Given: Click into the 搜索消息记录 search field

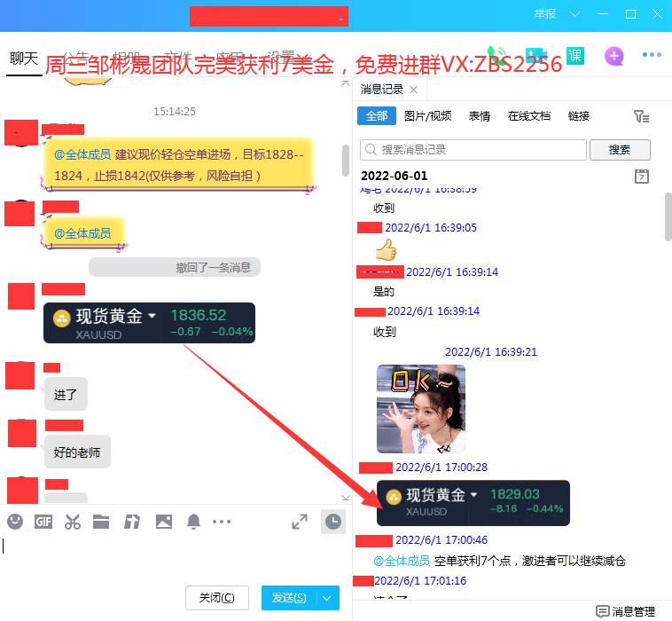Looking at the screenshot, I should click(x=473, y=150).
